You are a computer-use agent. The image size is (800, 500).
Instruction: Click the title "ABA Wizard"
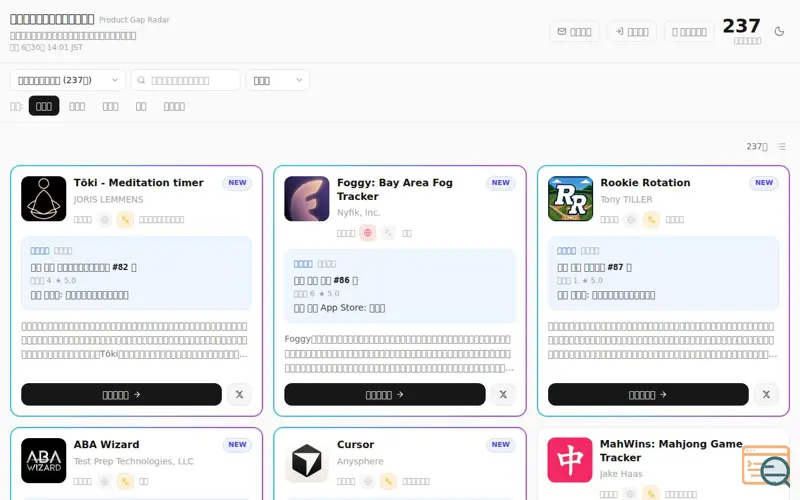point(106,444)
